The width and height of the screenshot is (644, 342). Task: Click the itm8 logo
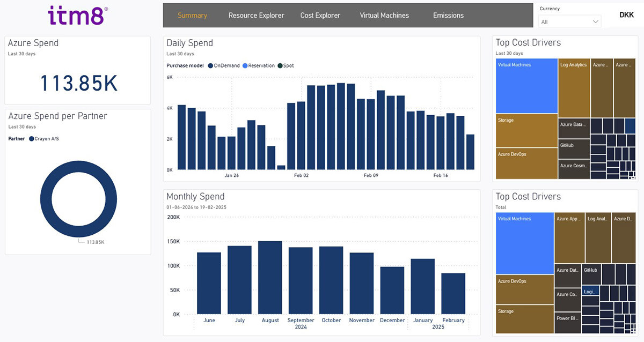click(x=78, y=16)
